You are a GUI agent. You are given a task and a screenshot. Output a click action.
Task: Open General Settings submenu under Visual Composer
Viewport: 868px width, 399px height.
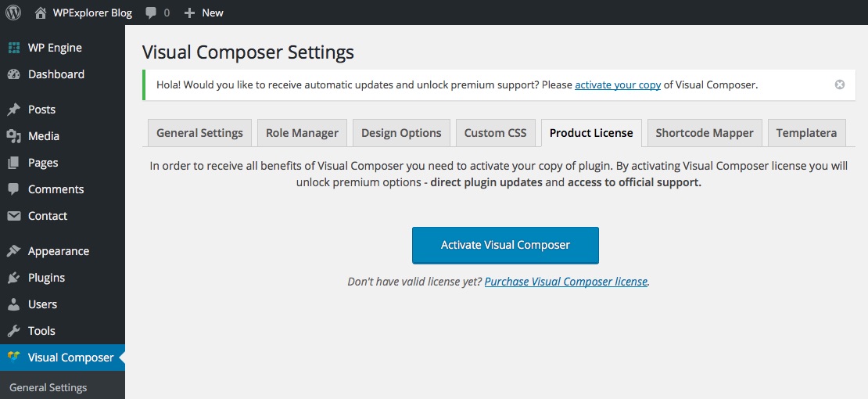[48, 387]
